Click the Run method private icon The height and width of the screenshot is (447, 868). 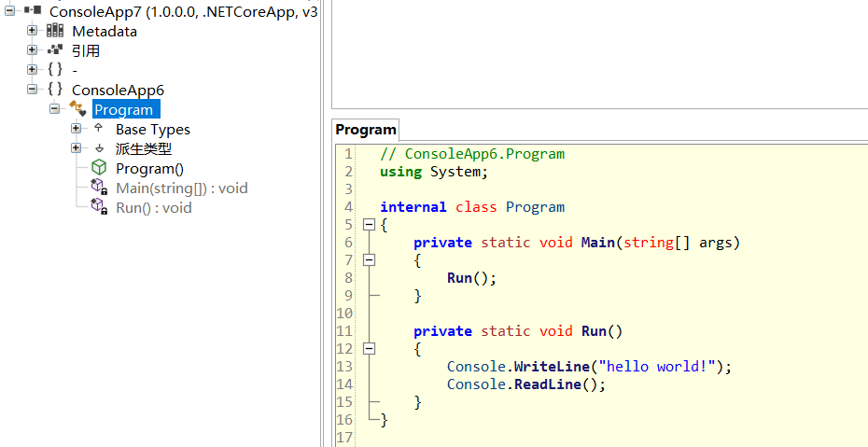(99, 207)
